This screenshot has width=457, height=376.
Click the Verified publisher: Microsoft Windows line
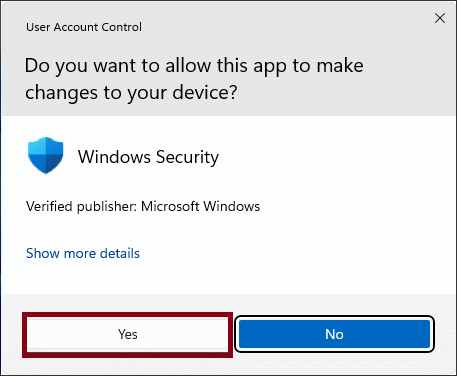pos(143,206)
